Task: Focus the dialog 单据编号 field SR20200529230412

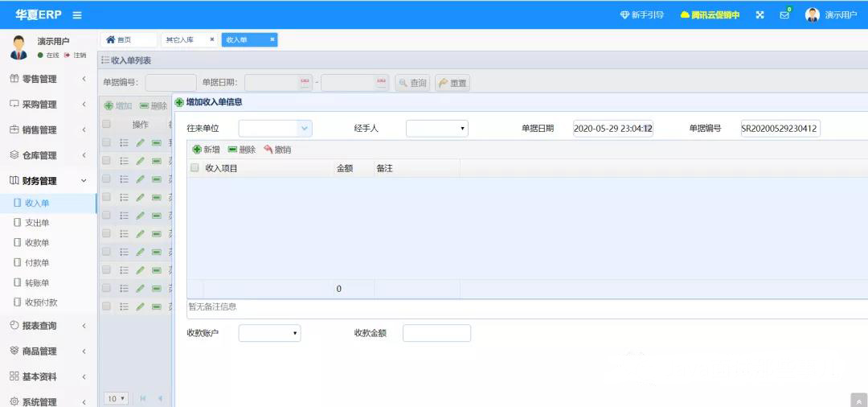Action: 780,129
